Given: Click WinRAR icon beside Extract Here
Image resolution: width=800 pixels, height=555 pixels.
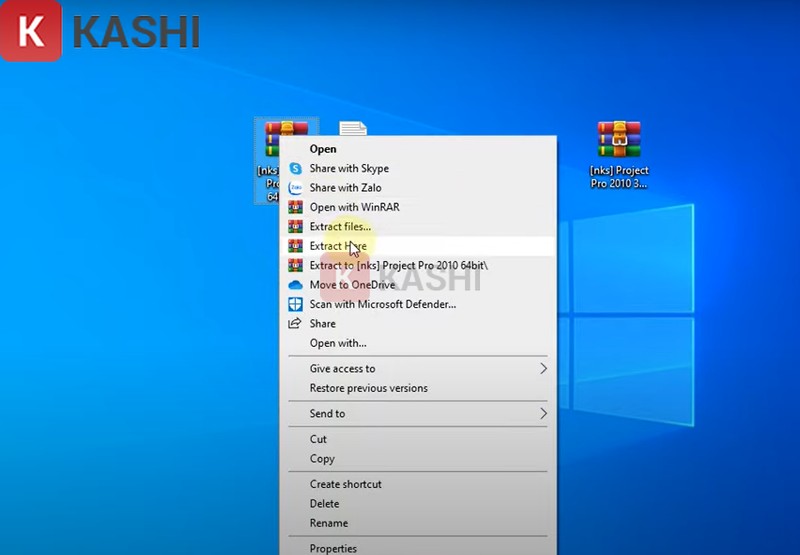Looking at the screenshot, I should tap(295, 246).
